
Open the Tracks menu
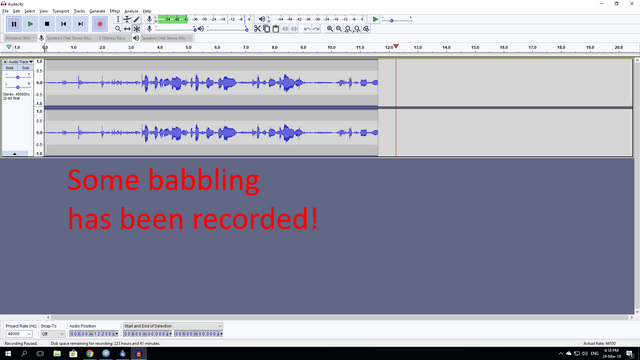[x=79, y=11]
